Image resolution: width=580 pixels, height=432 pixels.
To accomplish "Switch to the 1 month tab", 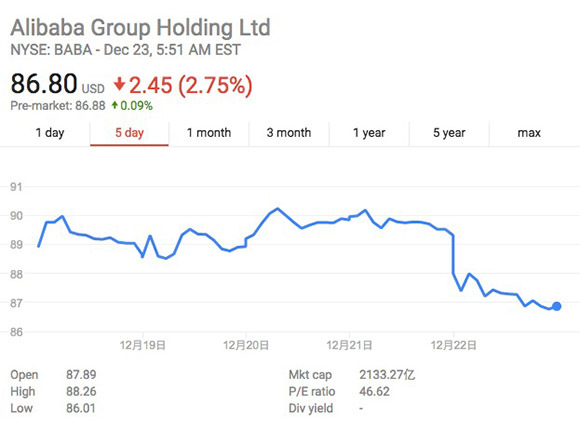I will coord(209,133).
